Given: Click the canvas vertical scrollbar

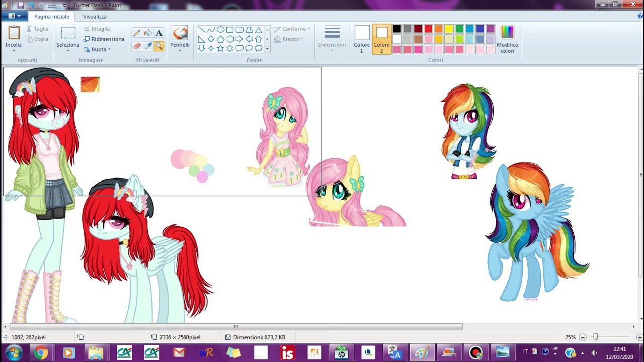Looking at the screenshot, I should pos(641,174).
